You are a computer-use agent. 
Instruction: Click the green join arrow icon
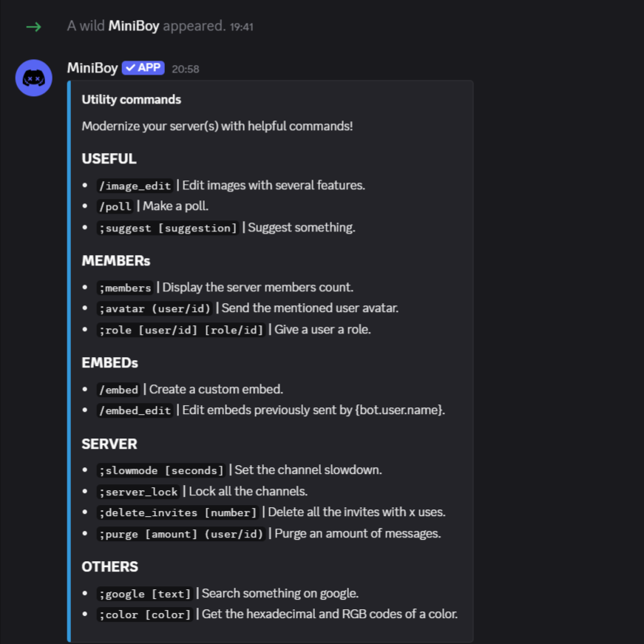point(33,27)
